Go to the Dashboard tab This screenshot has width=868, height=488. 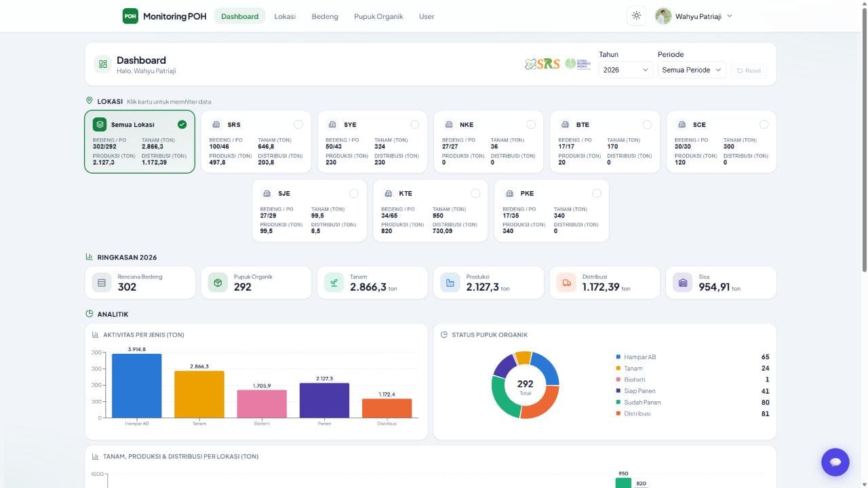[x=240, y=16]
